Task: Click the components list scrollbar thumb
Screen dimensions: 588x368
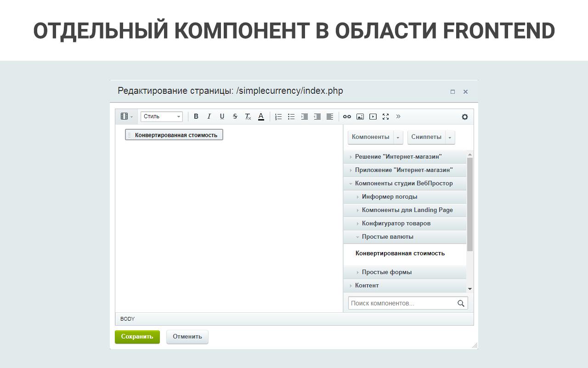Action: point(470,204)
